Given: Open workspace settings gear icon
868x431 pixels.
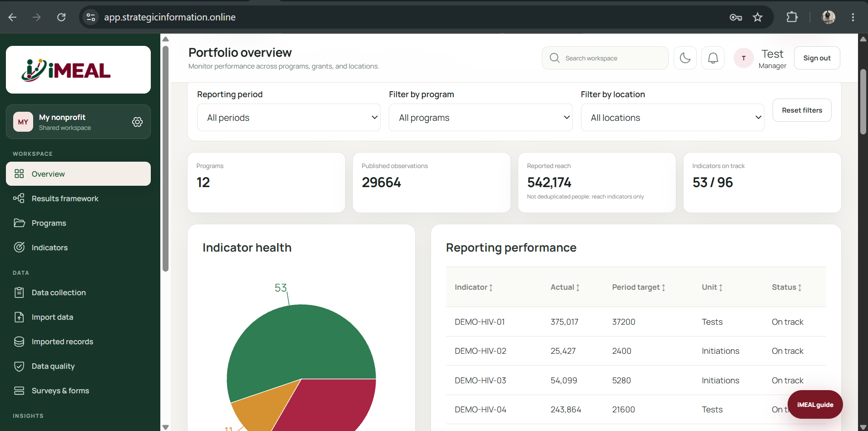Looking at the screenshot, I should tap(137, 122).
